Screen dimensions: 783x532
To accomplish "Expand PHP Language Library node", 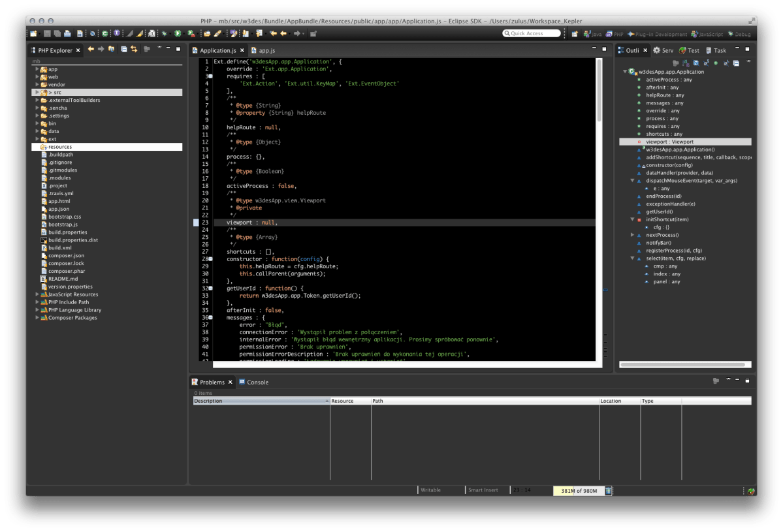I will (37, 310).
